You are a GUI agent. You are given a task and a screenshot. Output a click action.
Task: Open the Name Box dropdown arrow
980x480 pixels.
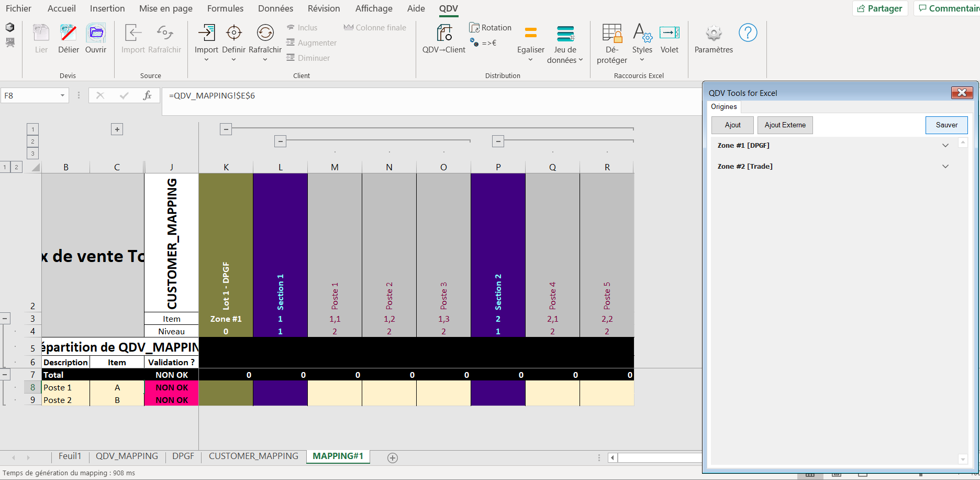pyautogui.click(x=62, y=95)
